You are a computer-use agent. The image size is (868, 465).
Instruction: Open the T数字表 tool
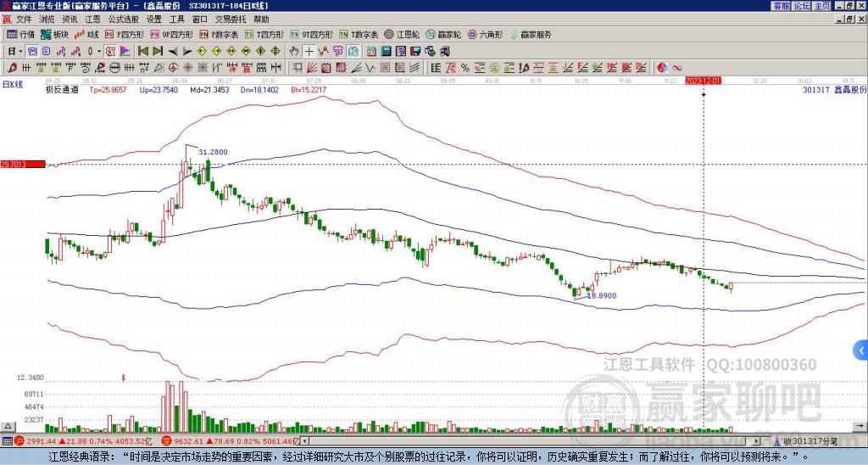[359, 34]
